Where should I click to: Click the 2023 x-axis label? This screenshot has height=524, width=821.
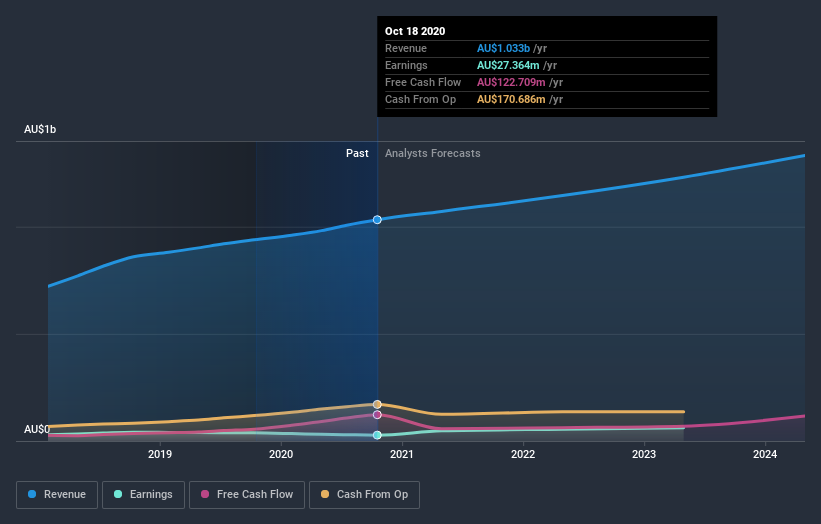[644, 454]
